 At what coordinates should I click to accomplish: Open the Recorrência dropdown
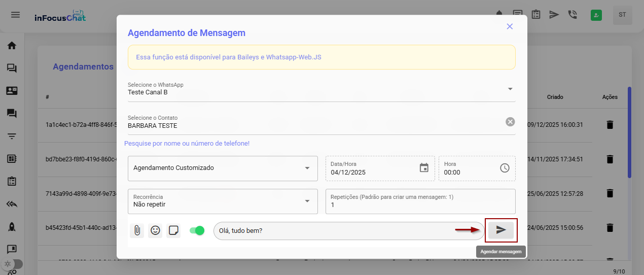point(307,201)
